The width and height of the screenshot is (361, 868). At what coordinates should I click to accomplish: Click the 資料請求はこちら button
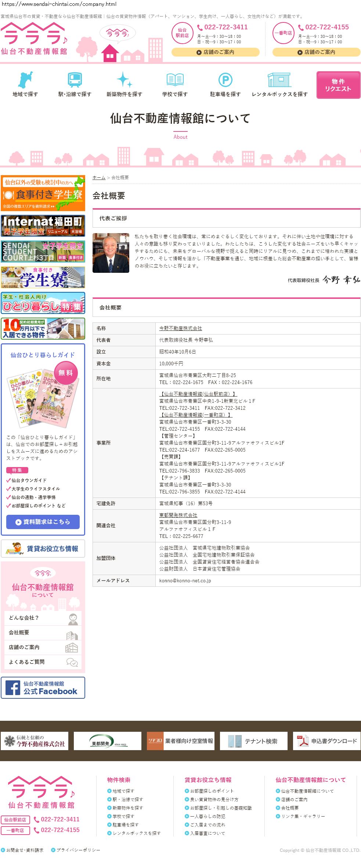(x=43, y=522)
